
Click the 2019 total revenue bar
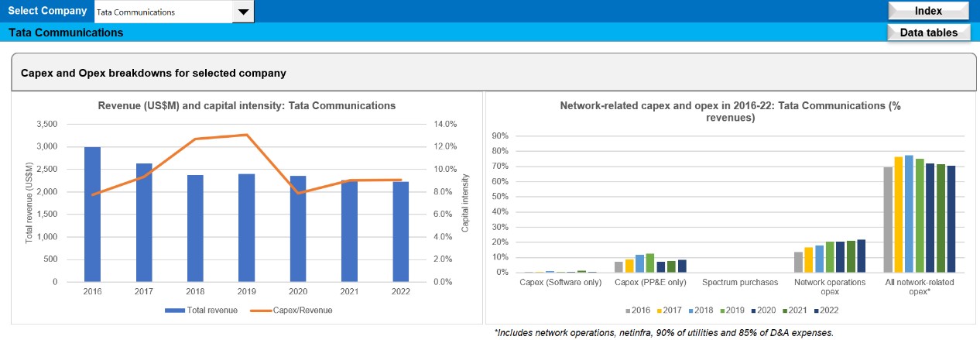coord(247,228)
